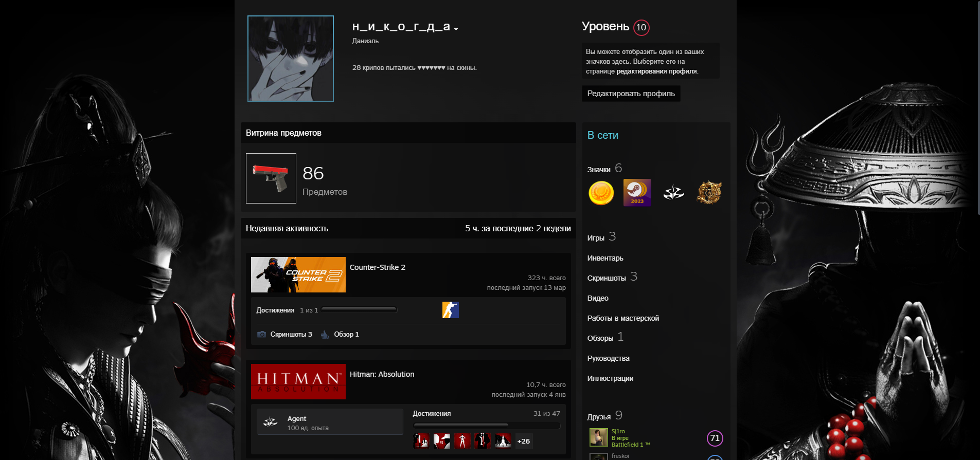The width and height of the screenshot is (980, 460).
Task: Open the profile avatar image
Action: pyautogui.click(x=291, y=59)
